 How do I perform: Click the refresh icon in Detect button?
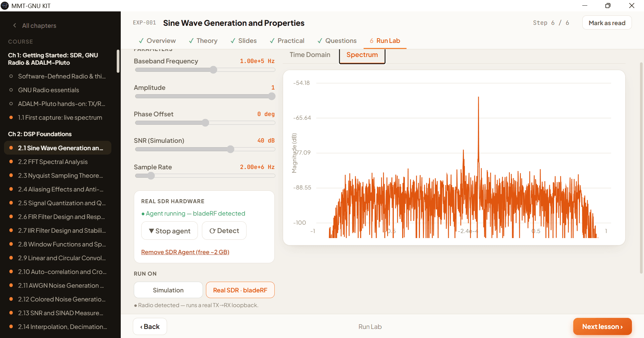(212, 231)
